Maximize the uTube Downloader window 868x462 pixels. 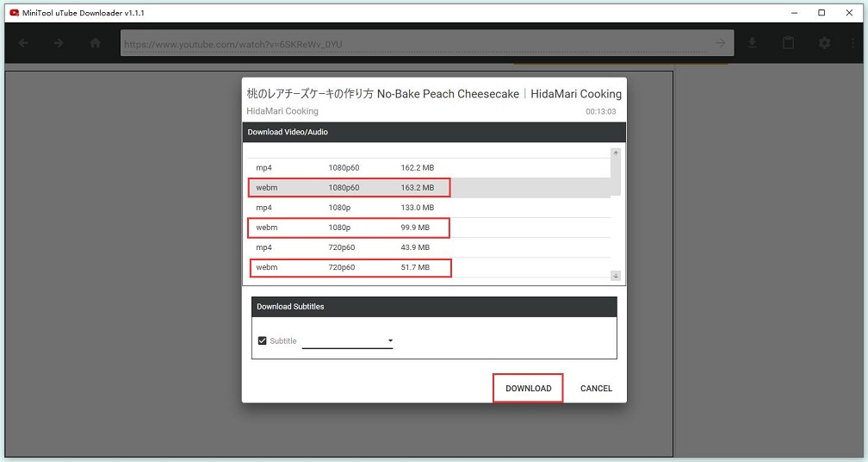pos(822,13)
